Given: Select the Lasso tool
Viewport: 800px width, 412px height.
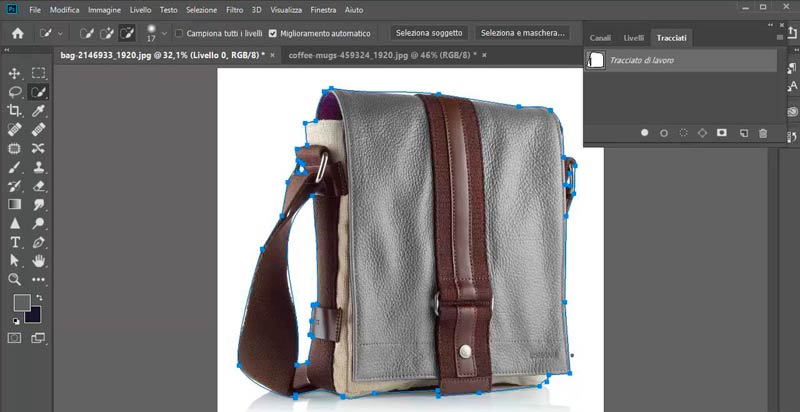Looking at the screenshot, I should coord(14,92).
